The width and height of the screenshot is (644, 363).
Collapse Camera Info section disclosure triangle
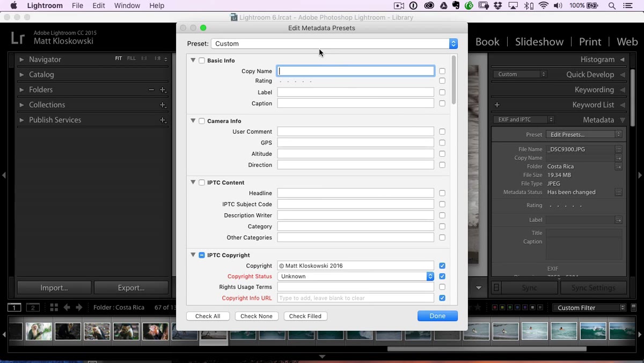tap(193, 121)
